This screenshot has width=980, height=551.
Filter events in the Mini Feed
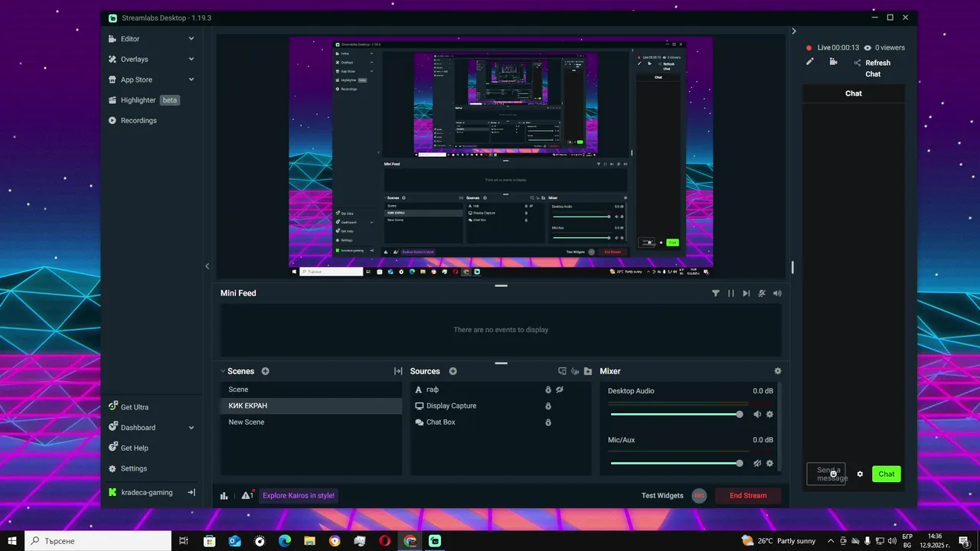tap(716, 293)
